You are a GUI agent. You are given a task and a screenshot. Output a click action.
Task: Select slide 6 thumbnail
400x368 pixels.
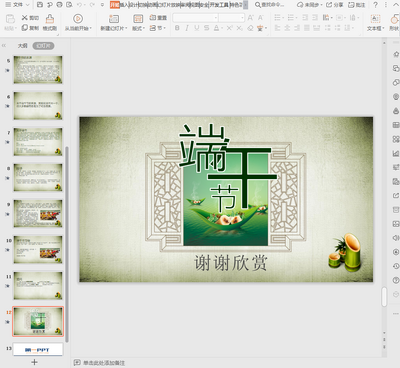(38, 105)
